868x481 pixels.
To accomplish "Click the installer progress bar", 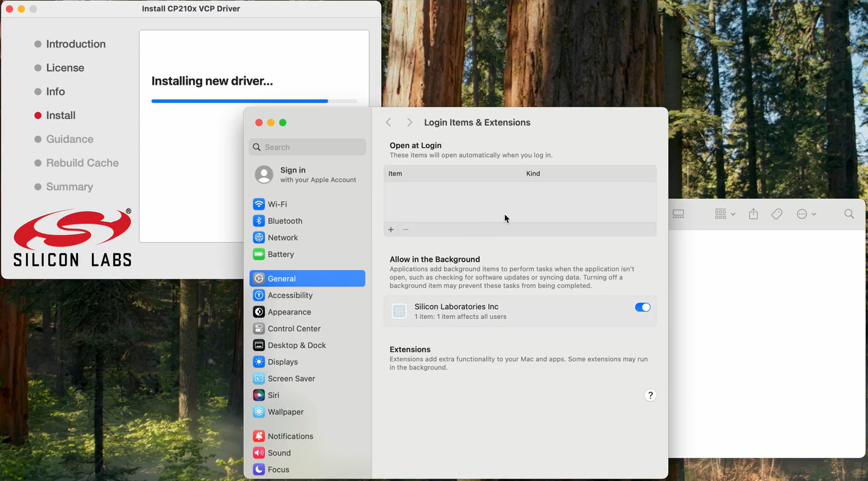I will (254, 101).
